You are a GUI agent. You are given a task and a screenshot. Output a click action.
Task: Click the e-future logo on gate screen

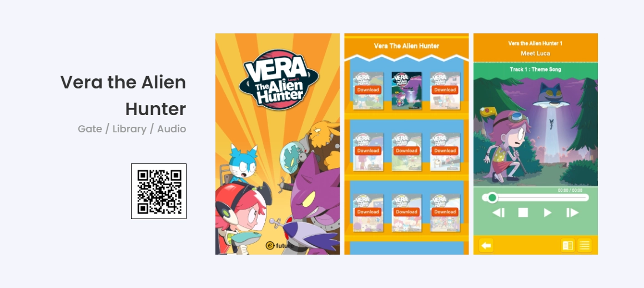(280, 246)
